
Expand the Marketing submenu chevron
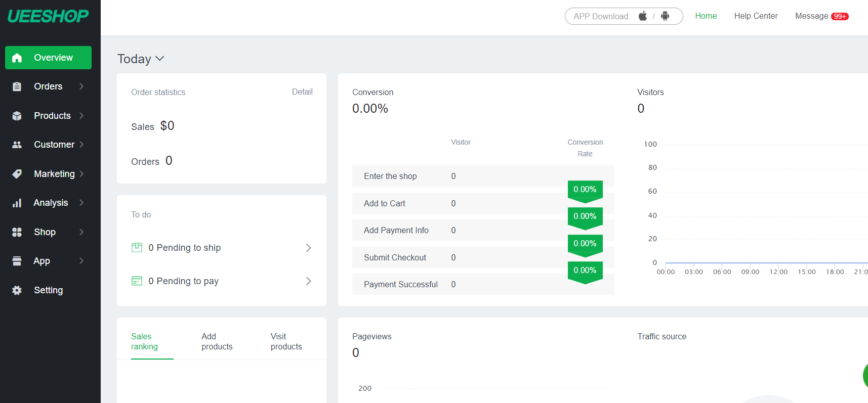pyautogui.click(x=81, y=174)
